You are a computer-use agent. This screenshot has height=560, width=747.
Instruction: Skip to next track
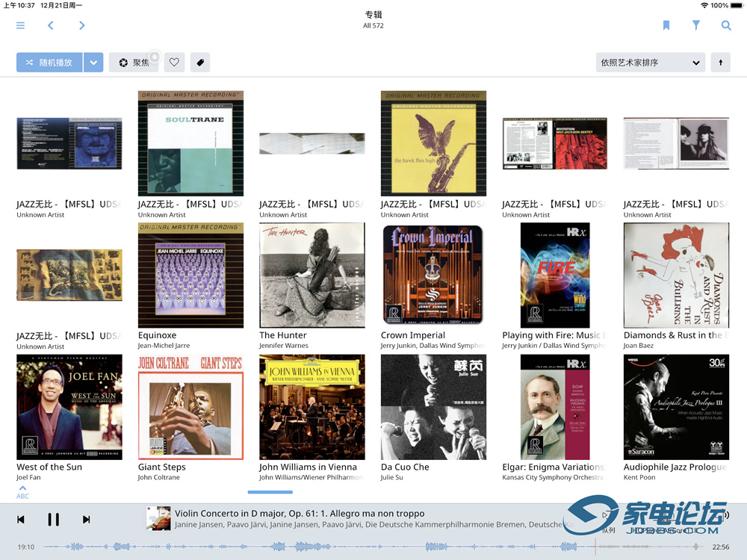point(86,520)
